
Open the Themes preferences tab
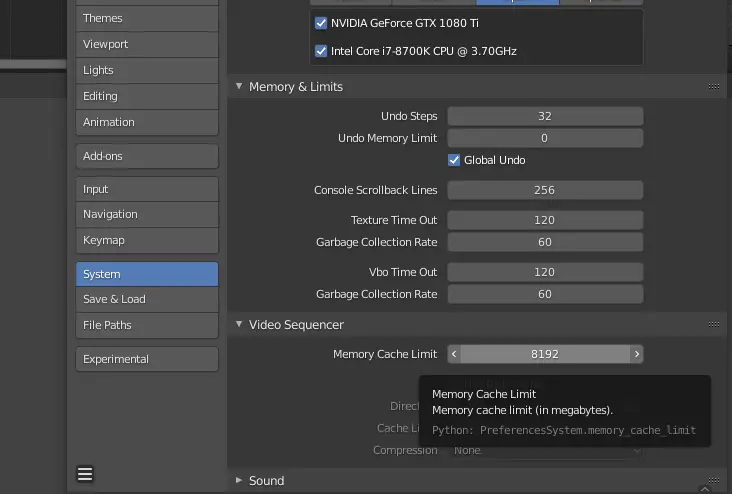coord(147,18)
